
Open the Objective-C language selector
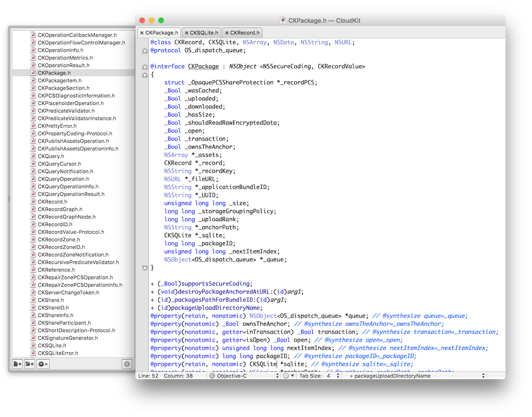[x=243, y=376]
